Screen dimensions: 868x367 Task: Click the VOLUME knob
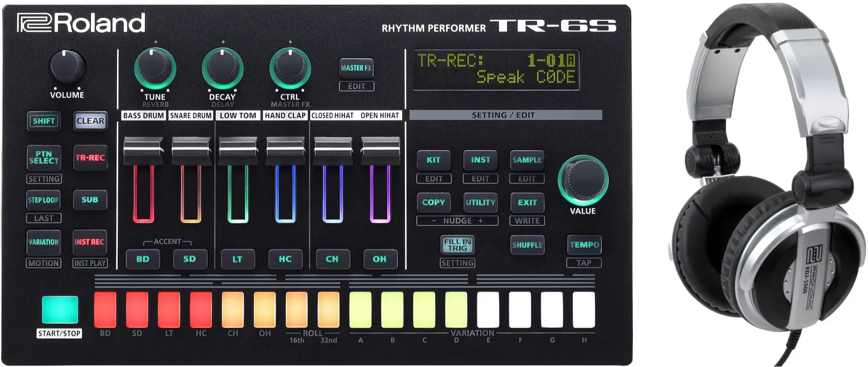[67, 68]
